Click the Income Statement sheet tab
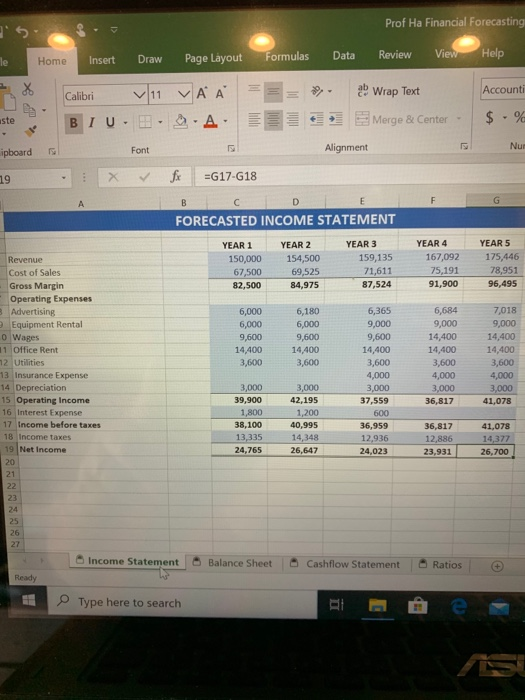 coord(127,562)
